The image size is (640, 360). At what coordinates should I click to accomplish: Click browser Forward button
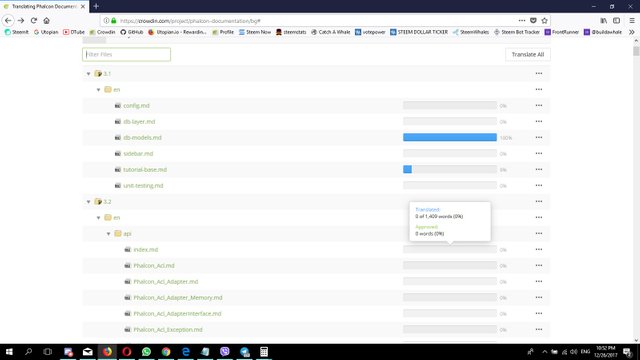coord(21,20)
